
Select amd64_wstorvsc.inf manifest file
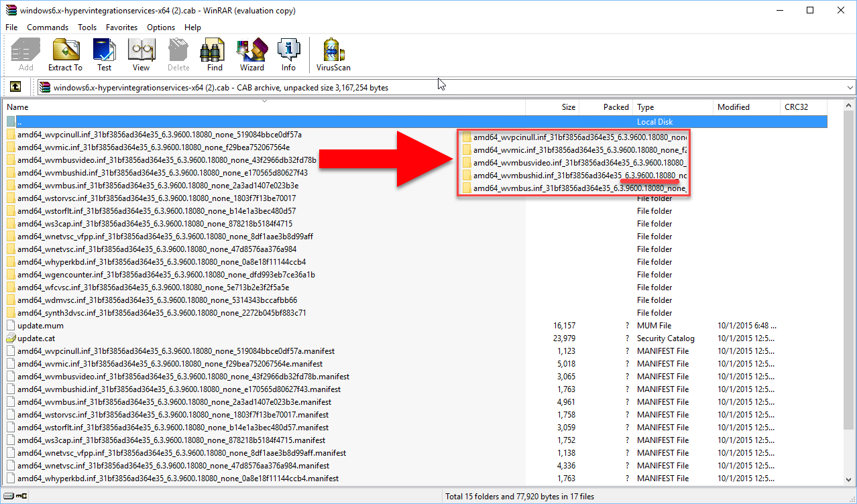173,415
